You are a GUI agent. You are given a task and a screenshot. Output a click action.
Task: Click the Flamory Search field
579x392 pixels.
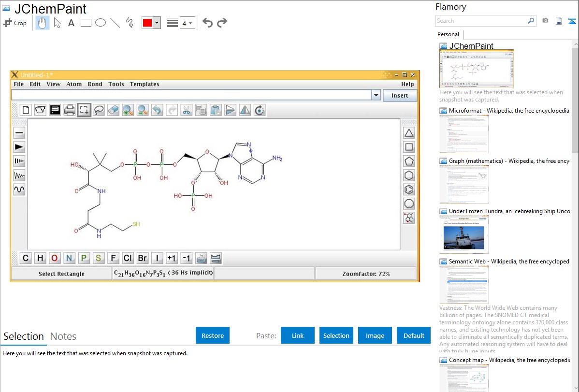(482, 21)
